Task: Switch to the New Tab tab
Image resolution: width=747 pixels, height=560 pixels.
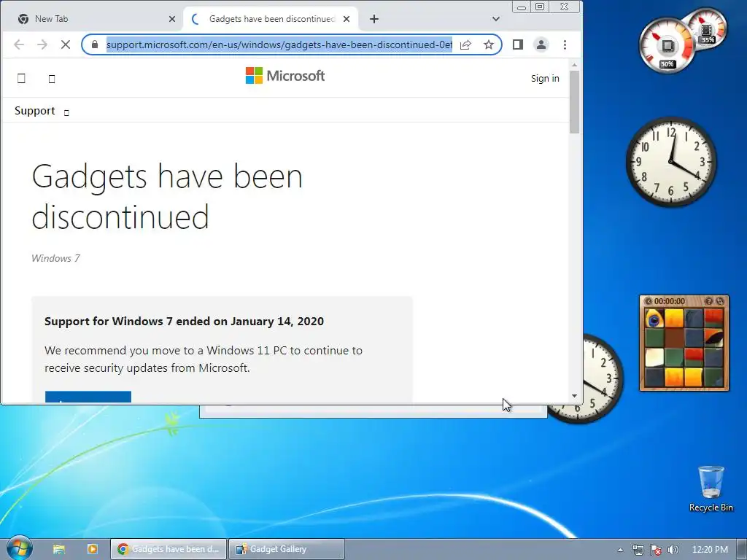Action: (x=91, y=19)
